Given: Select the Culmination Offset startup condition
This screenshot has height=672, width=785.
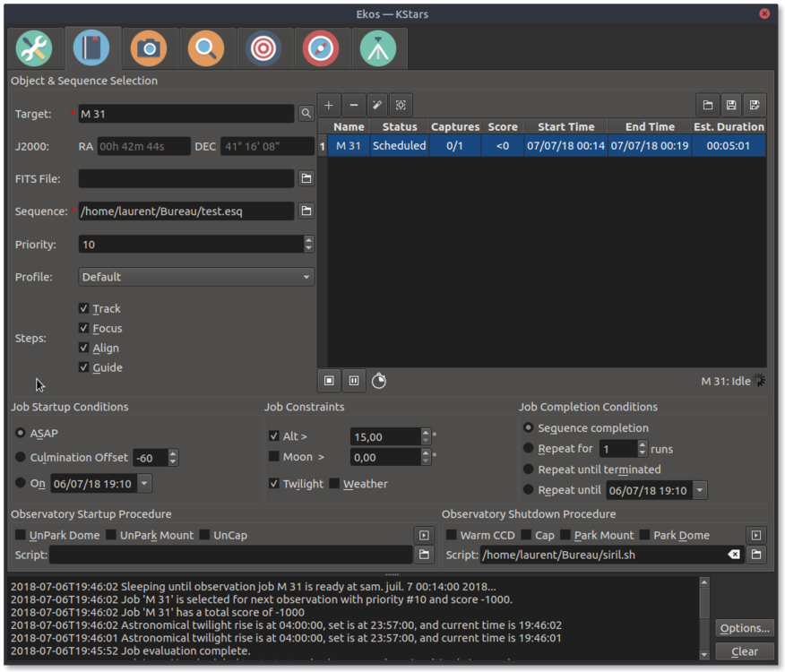Looking at the screenshot, I should (x=19, y=457).
